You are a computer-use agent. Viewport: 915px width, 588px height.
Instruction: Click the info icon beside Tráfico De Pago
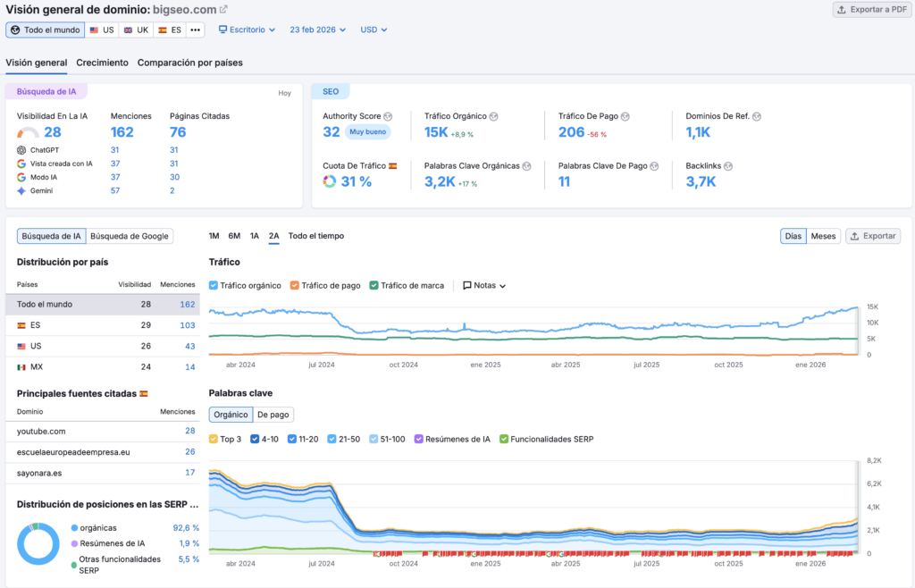[x=625, y=116]
